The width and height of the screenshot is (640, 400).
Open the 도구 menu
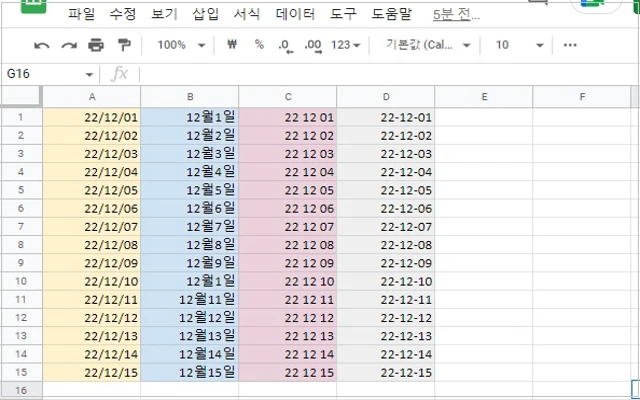click(x=343, y=14)
